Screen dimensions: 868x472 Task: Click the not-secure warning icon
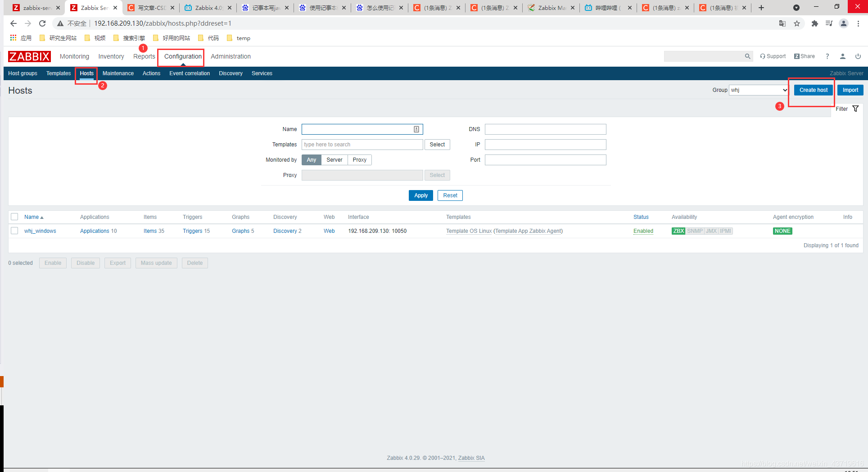(x=60, y=23)
